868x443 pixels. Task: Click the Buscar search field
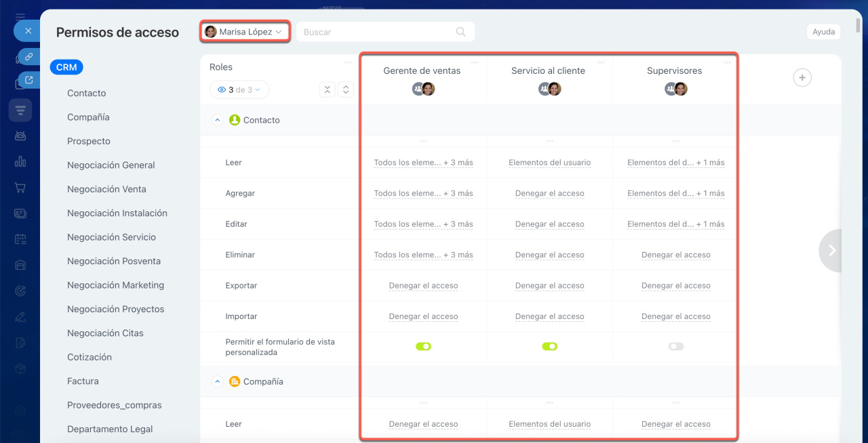(x=376, y=32)
